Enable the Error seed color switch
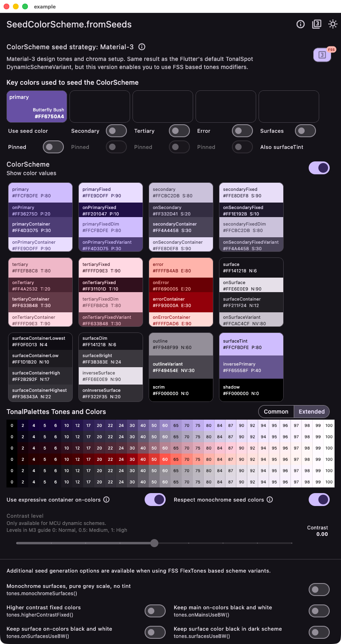The image size is (341, 644). click(242, 131)
